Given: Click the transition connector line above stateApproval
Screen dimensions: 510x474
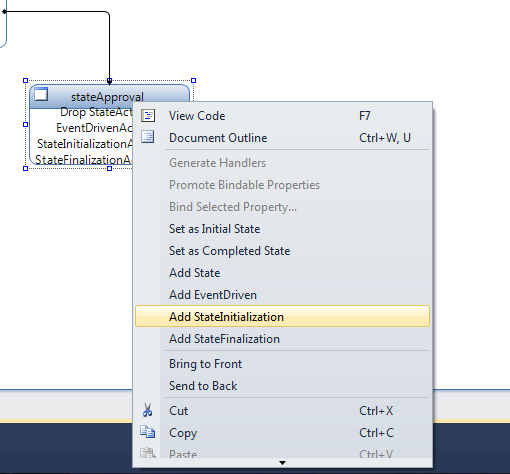Looking at the screenshot, I should [109, 47].
